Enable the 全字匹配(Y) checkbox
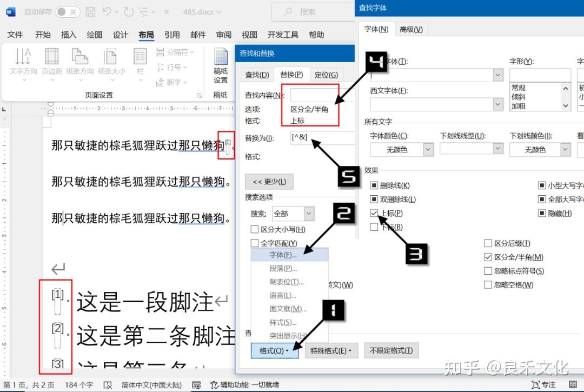Screen dimensions: 584x392 pyautogui.click(x=255, y=243)
